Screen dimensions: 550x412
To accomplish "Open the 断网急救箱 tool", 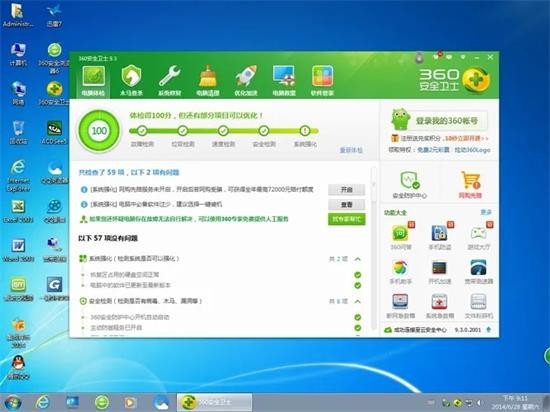I will point(401,306).
